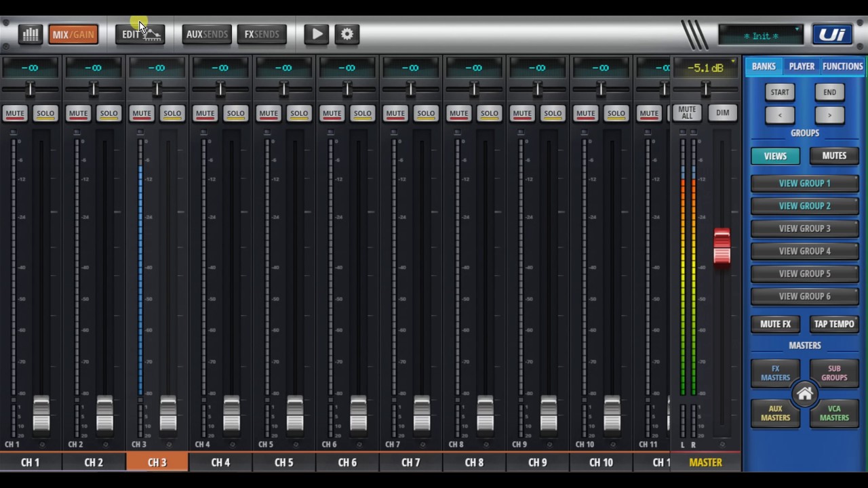Go to the home button icon

point(805,394)
